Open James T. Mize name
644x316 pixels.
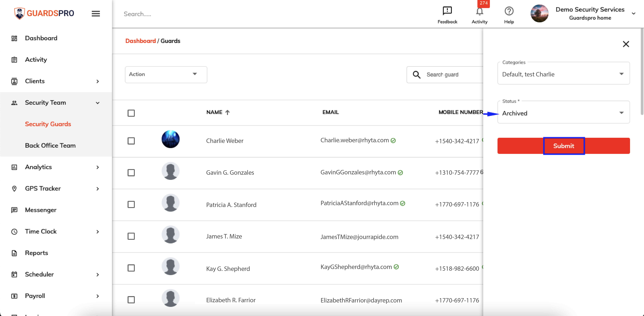coord(224,236)
